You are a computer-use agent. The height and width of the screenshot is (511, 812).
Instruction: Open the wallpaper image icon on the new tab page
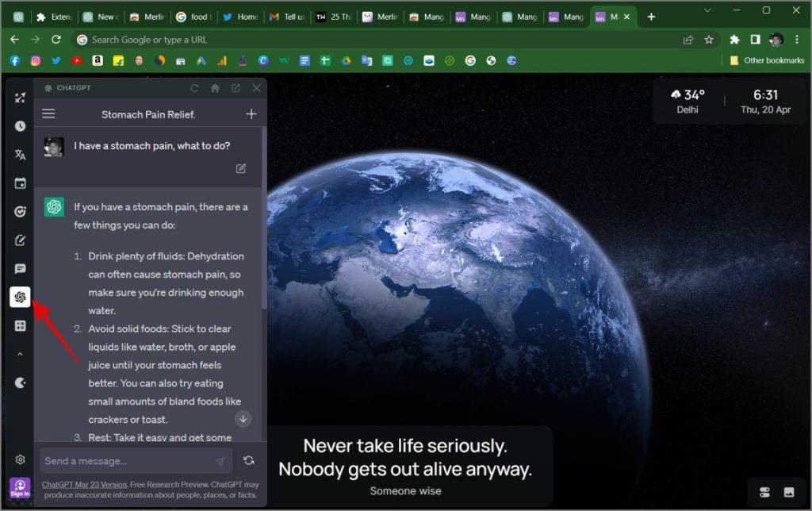(789, 492)
